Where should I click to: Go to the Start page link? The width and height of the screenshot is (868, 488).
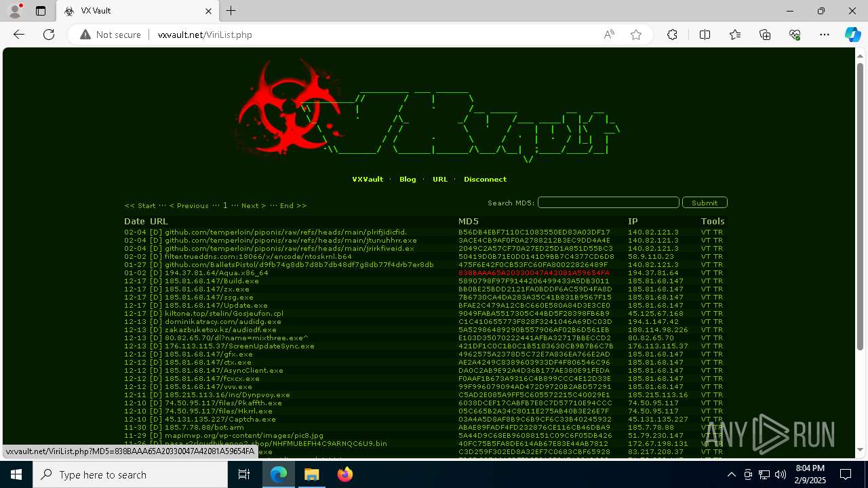(x=140, y=205)
